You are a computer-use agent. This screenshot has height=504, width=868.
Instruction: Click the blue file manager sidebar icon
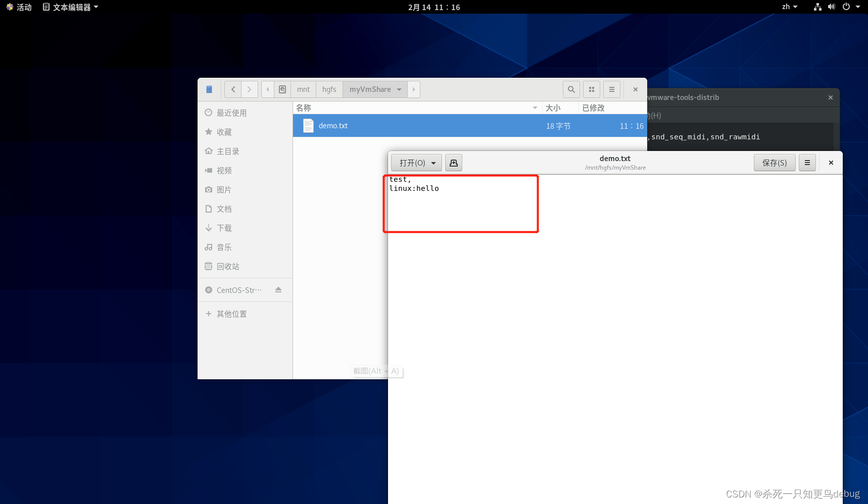pos(209,89)
